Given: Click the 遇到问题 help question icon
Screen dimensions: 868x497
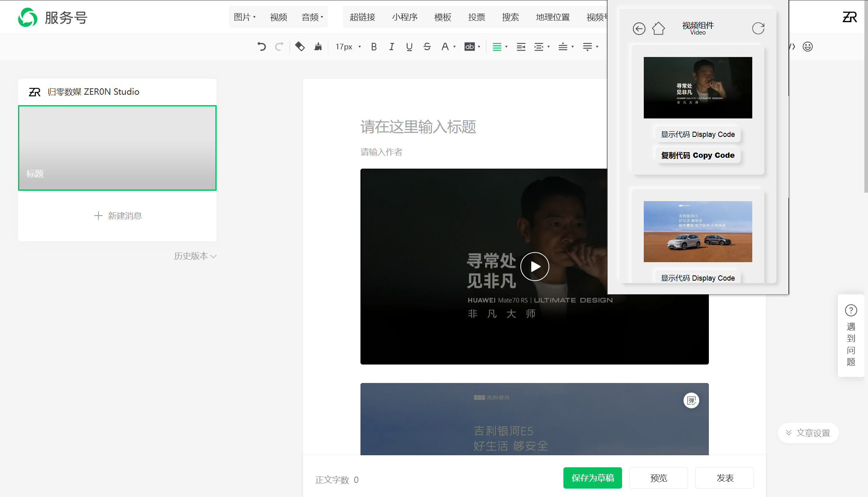Looking at the screenshot, I should 851,310.
